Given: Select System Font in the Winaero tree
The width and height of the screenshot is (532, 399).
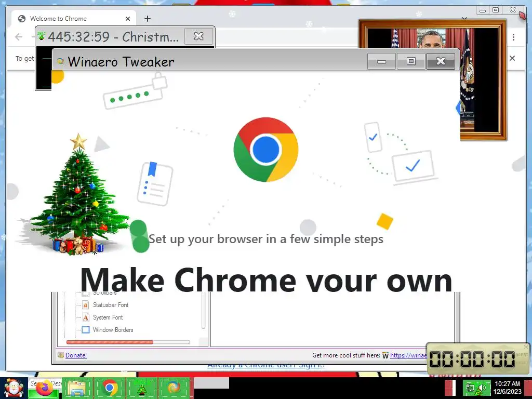Looking at the screenshot, I should (108, 317).
